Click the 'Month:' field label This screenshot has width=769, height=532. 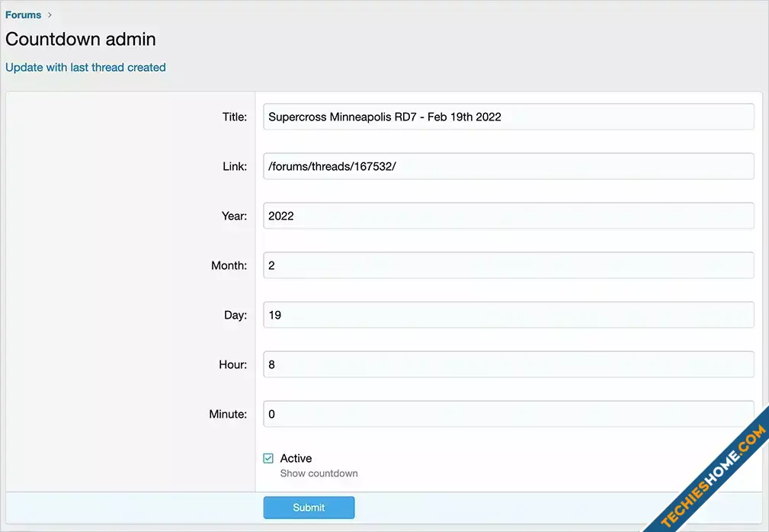click(x=229, y=265)
